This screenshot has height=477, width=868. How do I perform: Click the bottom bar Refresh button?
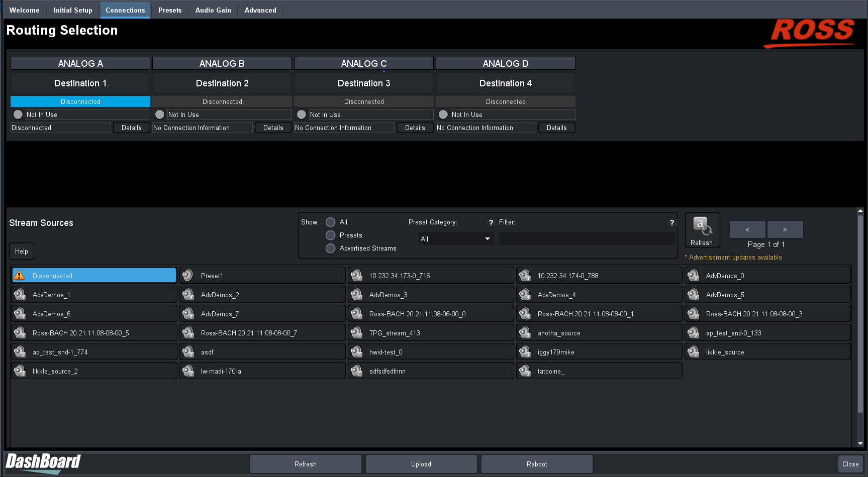306,464
